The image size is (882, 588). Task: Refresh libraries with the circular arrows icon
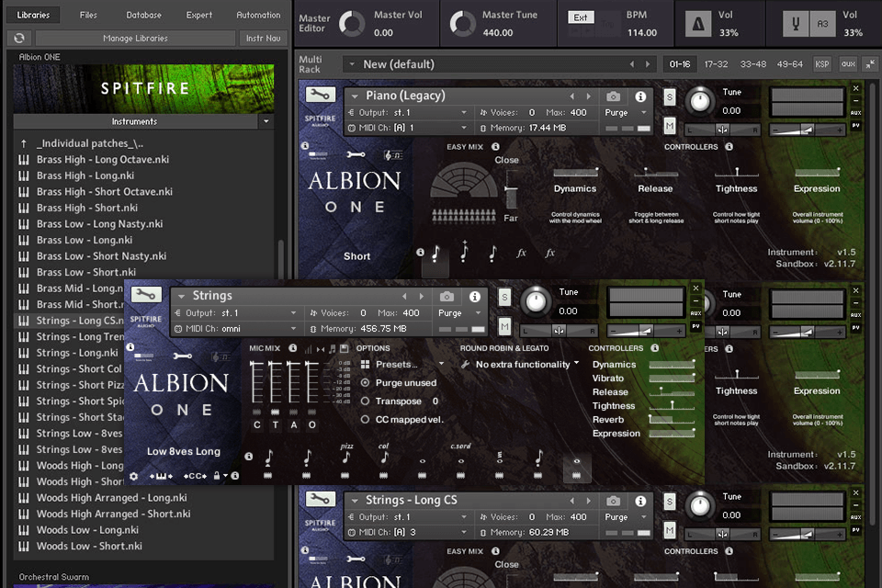tap(18, 38)
